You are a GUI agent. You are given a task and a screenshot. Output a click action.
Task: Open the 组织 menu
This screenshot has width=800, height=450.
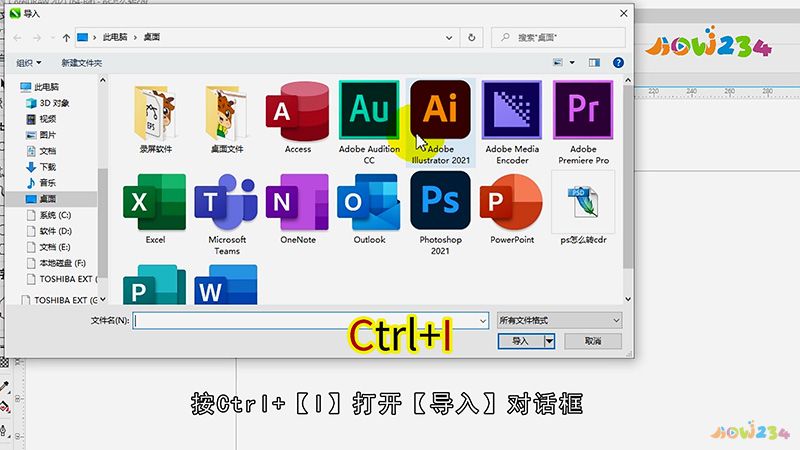(29, 63)
